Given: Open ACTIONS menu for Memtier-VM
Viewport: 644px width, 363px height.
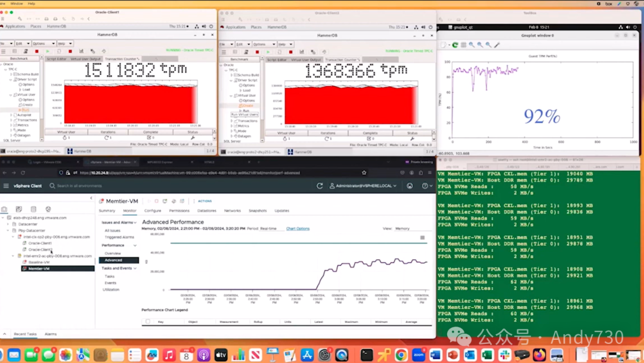Looking at the screenshot, I should (205, 201).
